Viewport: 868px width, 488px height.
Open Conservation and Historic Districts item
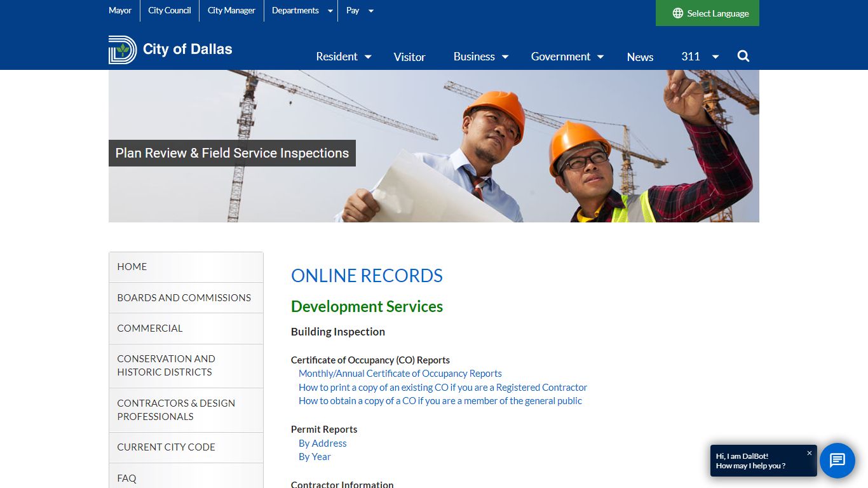186,366
